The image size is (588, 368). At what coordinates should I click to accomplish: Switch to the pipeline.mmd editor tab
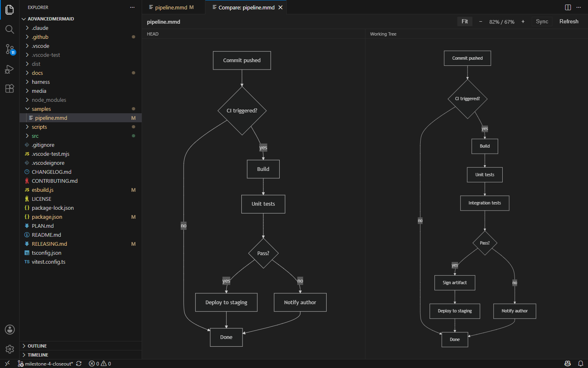pyautogui.click(x=174, y=7)
